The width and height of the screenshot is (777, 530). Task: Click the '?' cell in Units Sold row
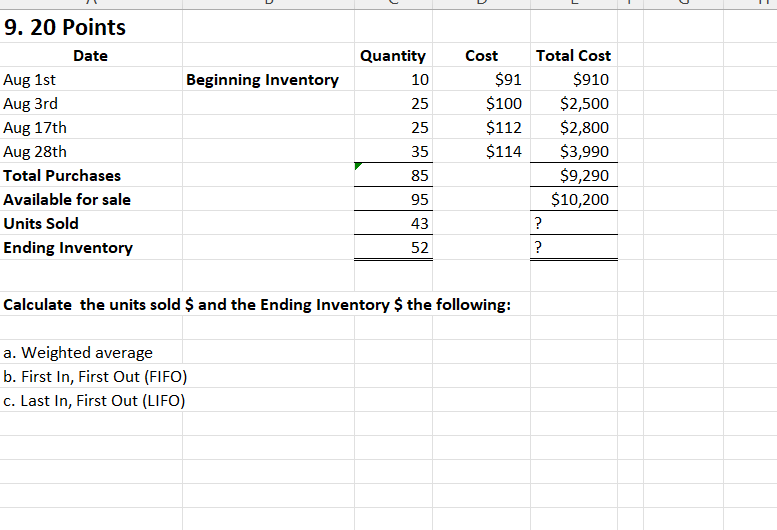pyautogui.click(x=573, y=223)
